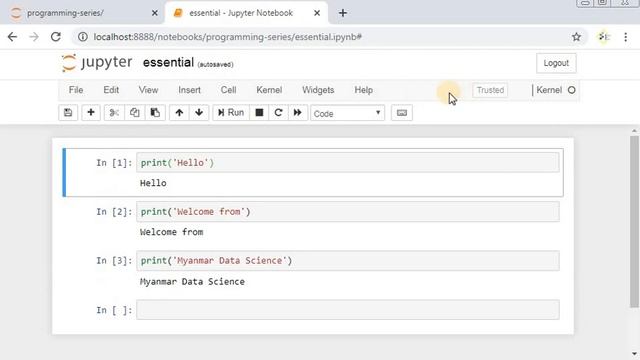Reload the current page
This screenshot has height=360, width=640.
[56, 37]
